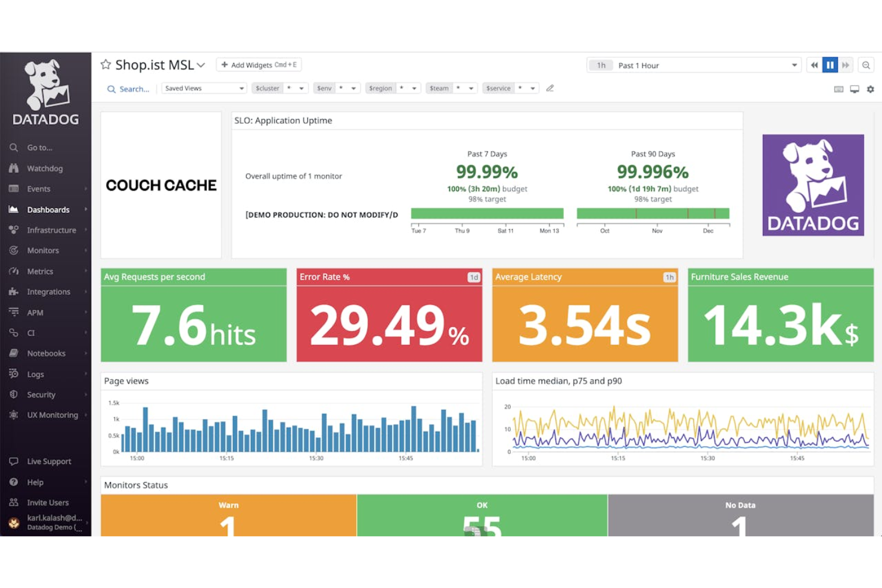The width and height of the screenshot is (882, 588).
Task: Open Security from the left navigation
Action: (x=41, y=394)
